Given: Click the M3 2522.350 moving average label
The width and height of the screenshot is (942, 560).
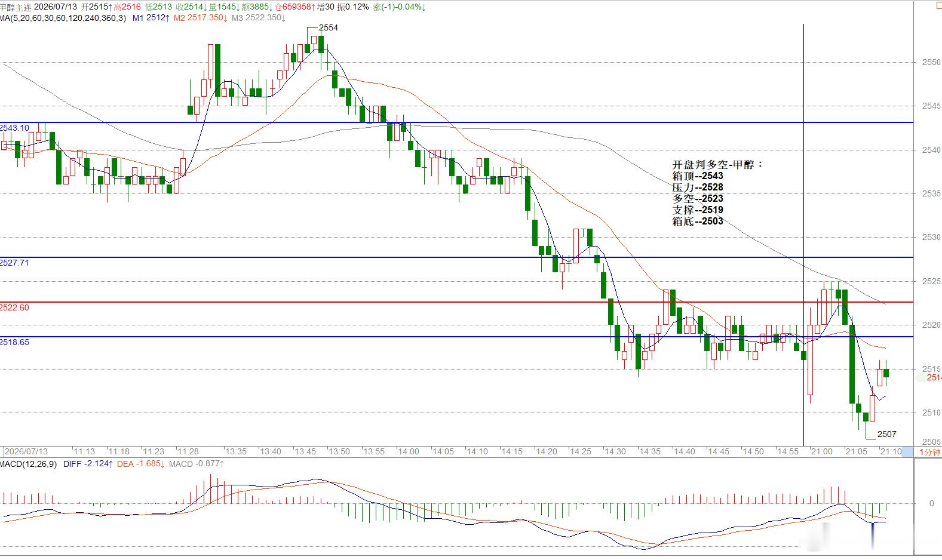Looking at the screenshot, I should (258, 18).
